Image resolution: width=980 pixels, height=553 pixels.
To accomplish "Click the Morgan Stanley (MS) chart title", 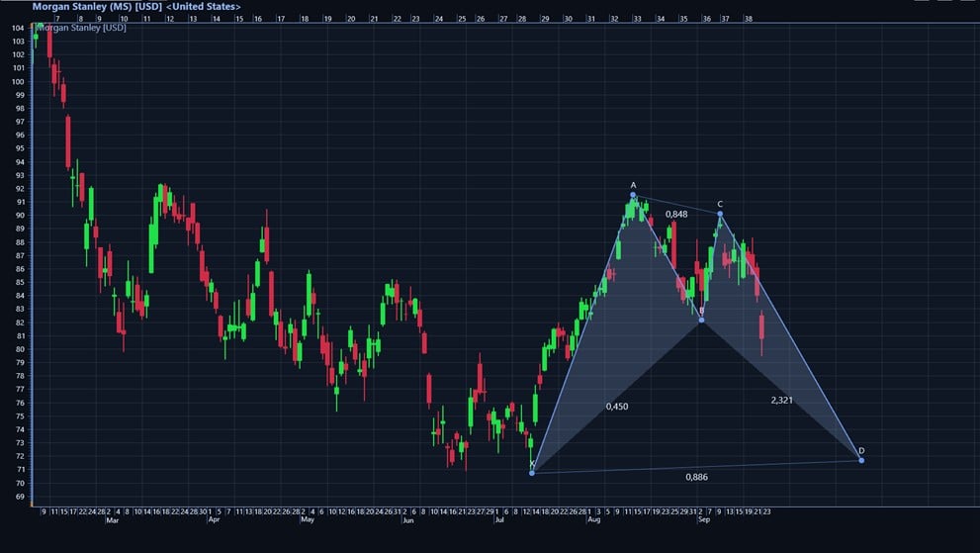I will (x=136, y=6).
